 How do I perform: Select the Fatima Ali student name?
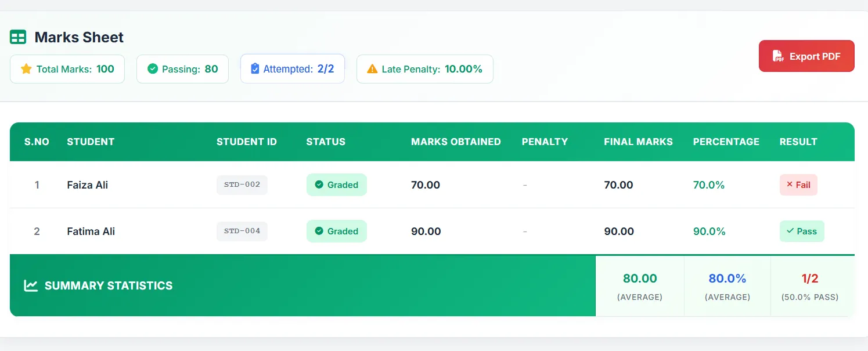91,231
